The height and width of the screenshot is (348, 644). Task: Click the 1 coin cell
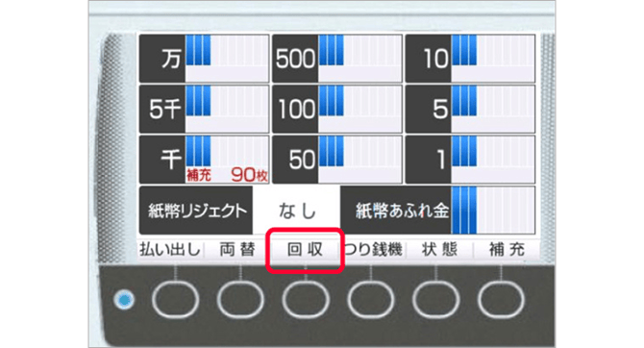(470, 160)
